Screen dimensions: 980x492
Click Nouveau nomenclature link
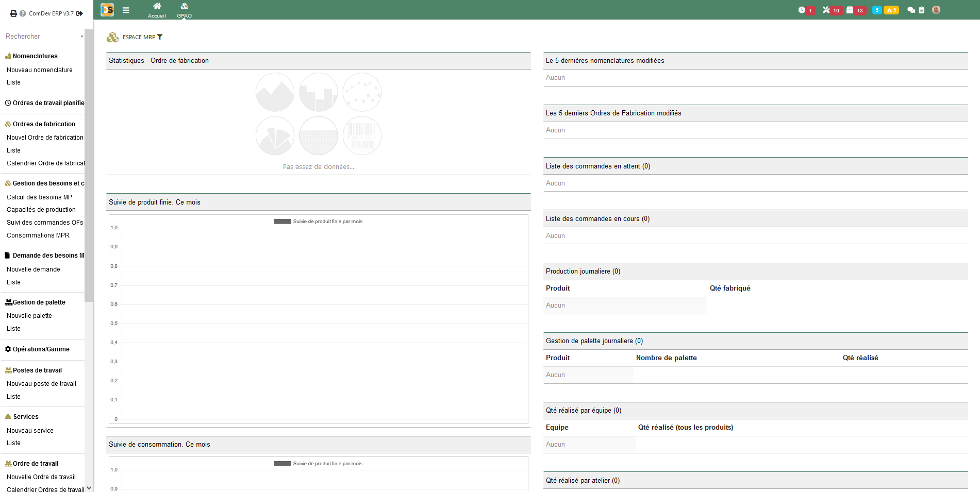[40, 70]
